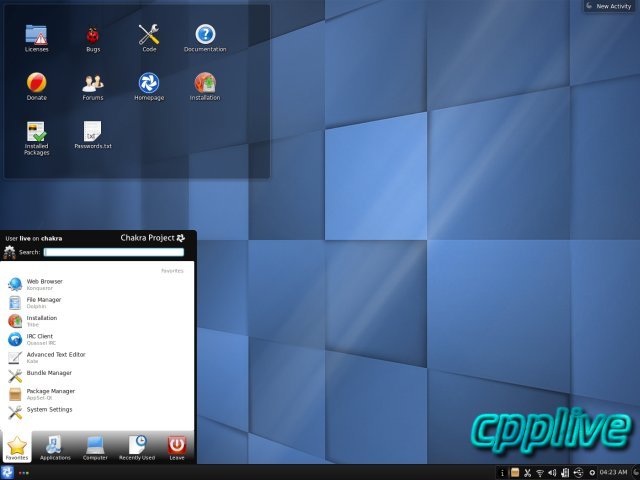
Task: Click the 04:23 AM clock
Action: (613, 472)
